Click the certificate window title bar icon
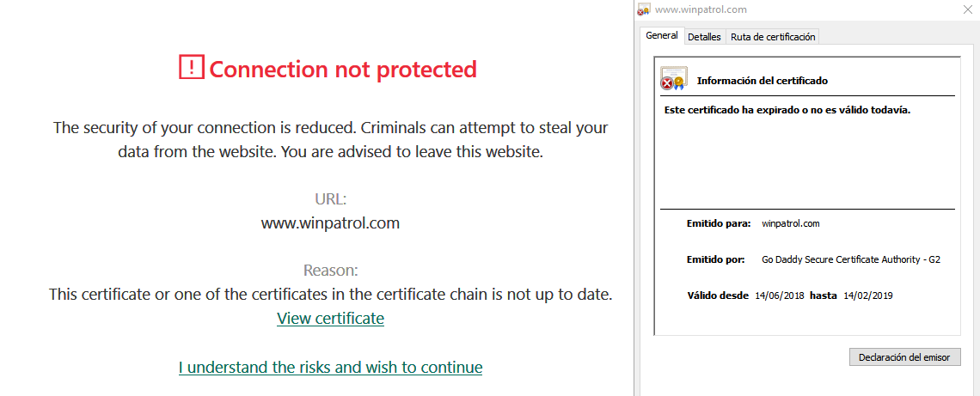 tap(644, 10)
